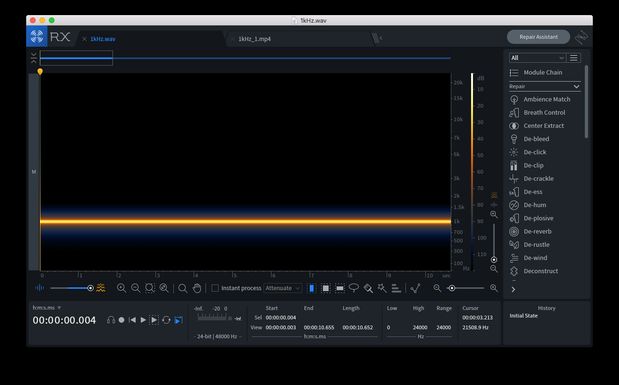Click the RX logo icon
Viewport: 619px width, 385px height.
(37, 37)
